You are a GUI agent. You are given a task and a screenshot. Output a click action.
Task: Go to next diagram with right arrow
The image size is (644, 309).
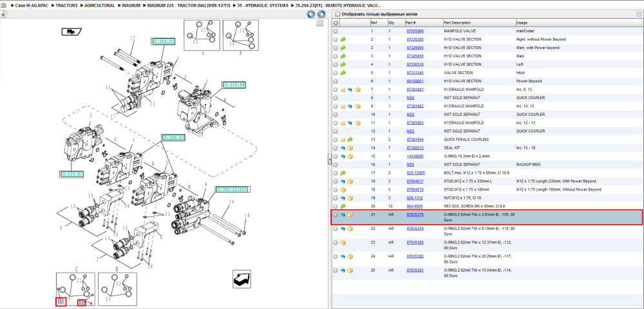point(321,14)
